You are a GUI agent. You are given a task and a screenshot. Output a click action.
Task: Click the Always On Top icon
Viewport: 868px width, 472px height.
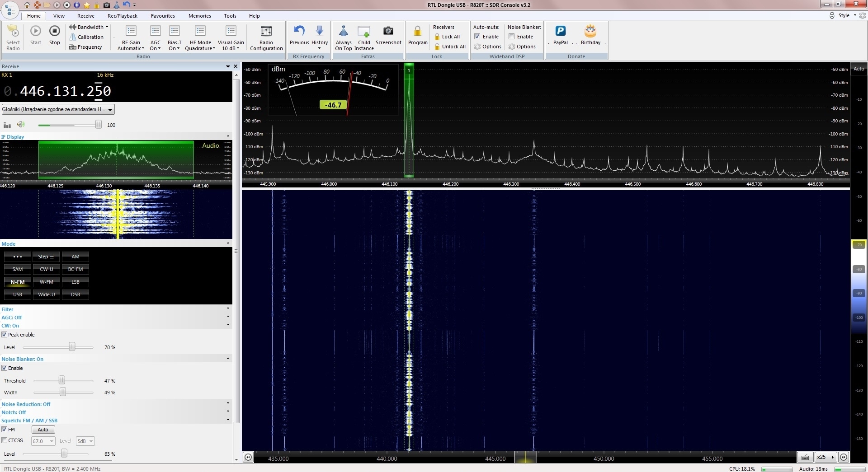343,32
